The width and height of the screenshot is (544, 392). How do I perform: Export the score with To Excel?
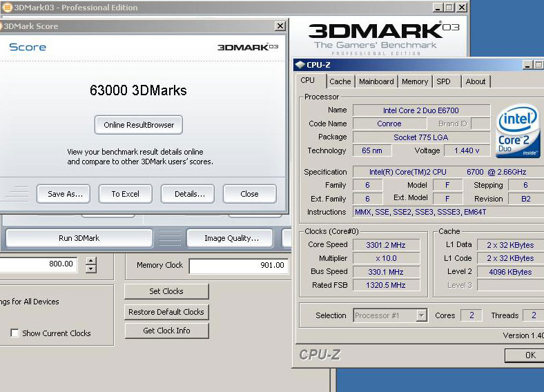(125, 194)
